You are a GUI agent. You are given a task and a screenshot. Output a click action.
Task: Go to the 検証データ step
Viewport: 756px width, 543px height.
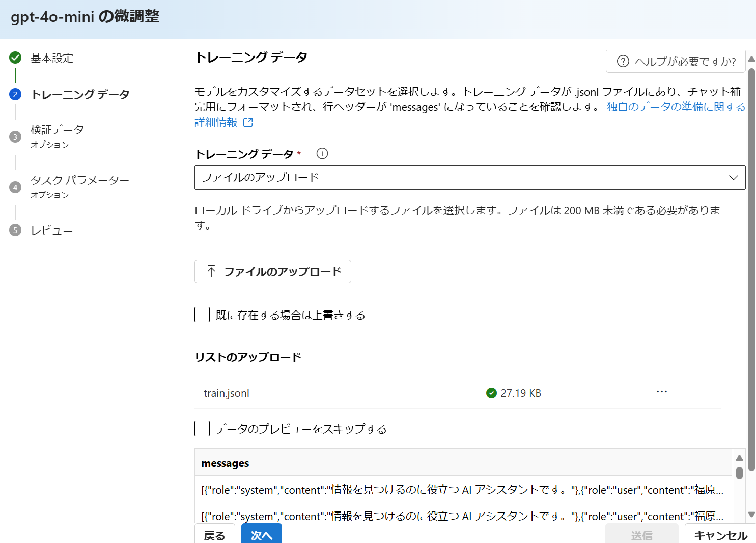[57, 130]
